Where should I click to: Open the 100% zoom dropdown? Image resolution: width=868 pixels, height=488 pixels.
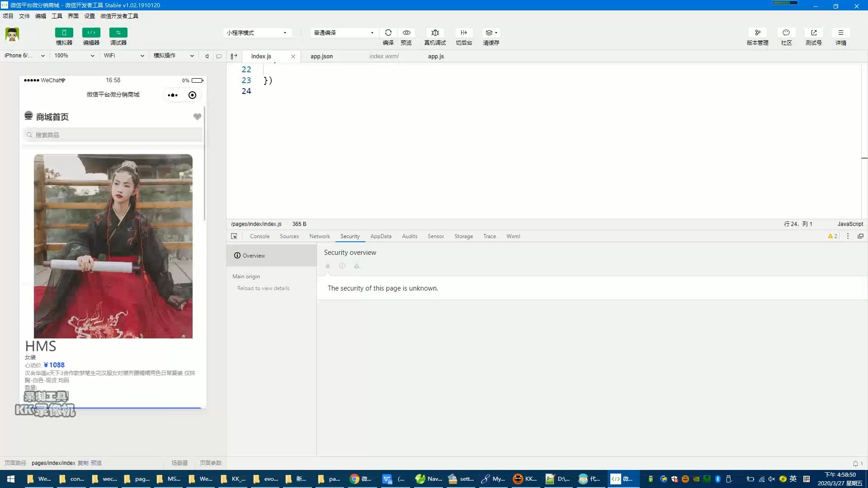(74, 56)
